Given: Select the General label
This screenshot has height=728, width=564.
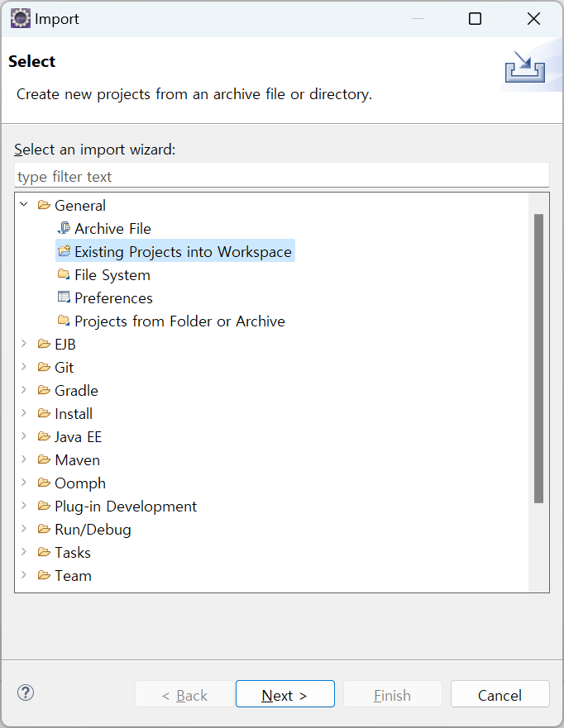Looking at the screenshot, I should (80, 205).
